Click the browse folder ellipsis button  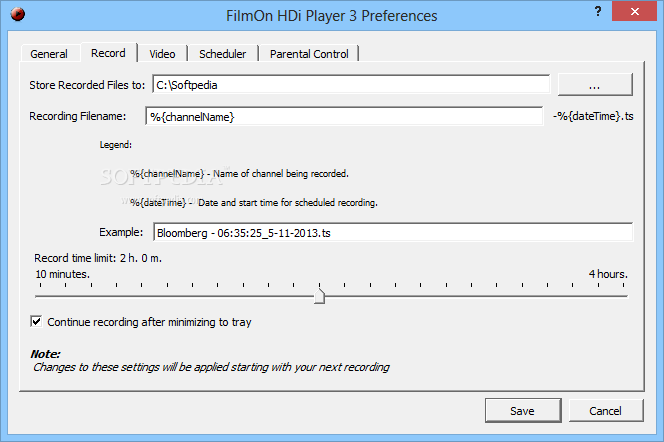pyautogui.click(x=595, y=85)
